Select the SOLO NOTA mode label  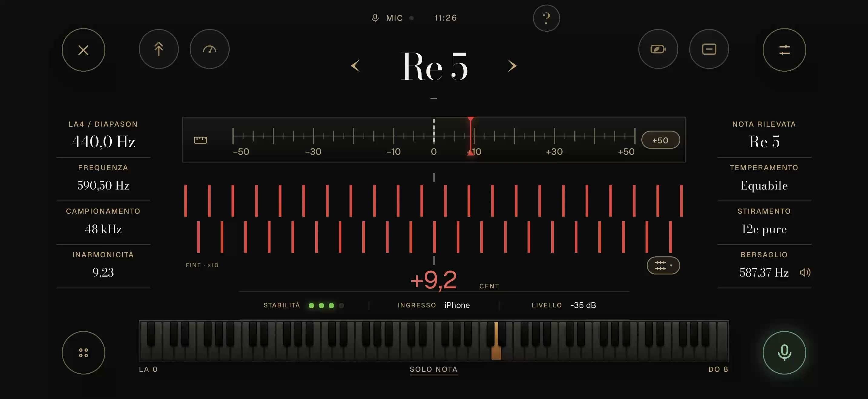point(434,369)
